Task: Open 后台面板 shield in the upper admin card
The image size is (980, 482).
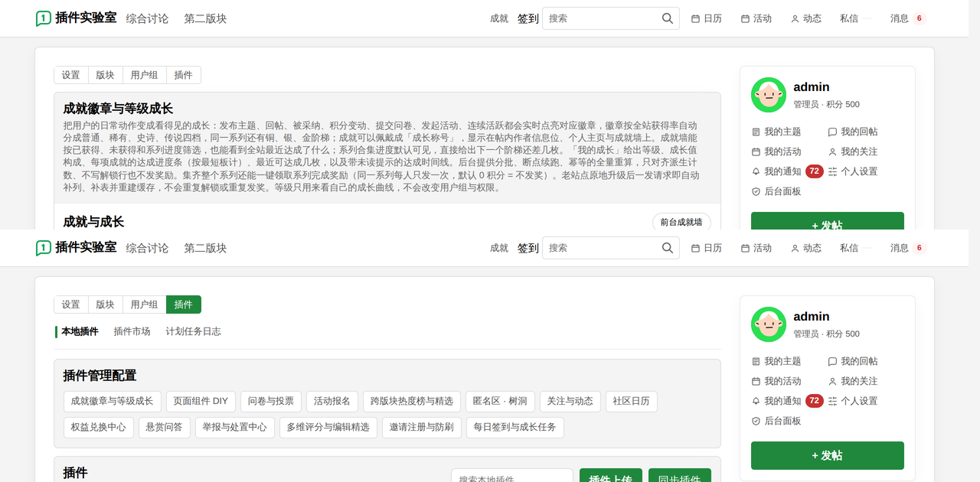Action: pos(756,191)
